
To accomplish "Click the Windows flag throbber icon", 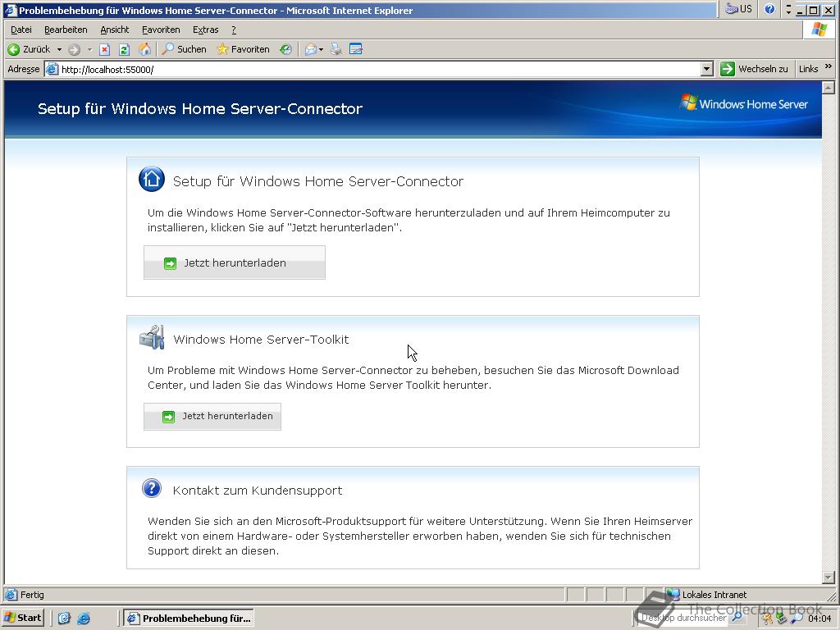I will point(819,30).
